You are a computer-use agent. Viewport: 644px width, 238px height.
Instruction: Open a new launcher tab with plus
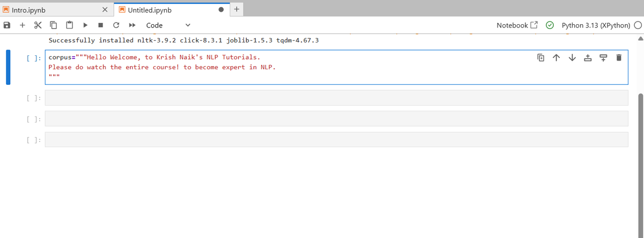click(238, 9)
